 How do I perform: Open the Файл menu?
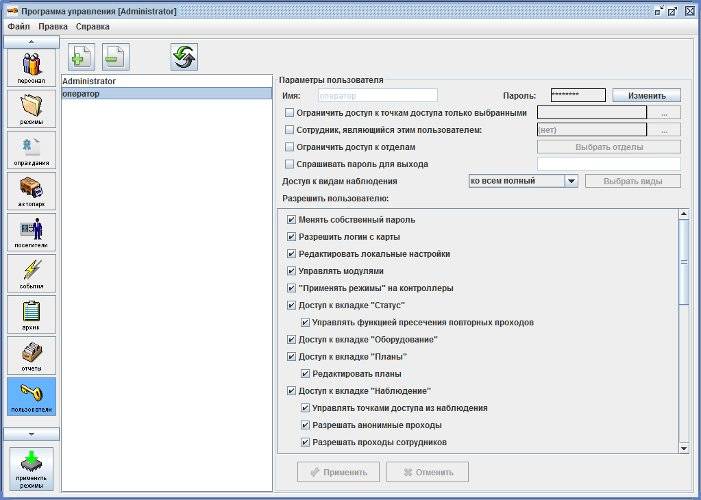(18, 25)
